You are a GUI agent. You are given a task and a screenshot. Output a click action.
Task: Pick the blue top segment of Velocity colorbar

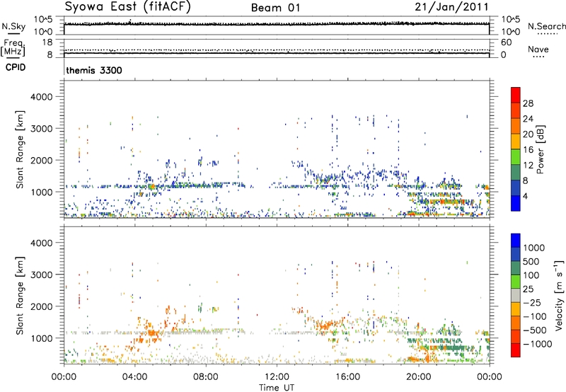click(x=516, y=241)
